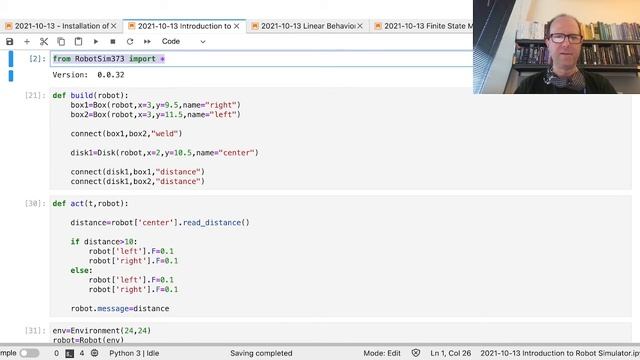Viewport: 640px width, 360px height.
Task: Close the Introduction to notebook tab
Action: pyautogui.click(x=237, y=26)
